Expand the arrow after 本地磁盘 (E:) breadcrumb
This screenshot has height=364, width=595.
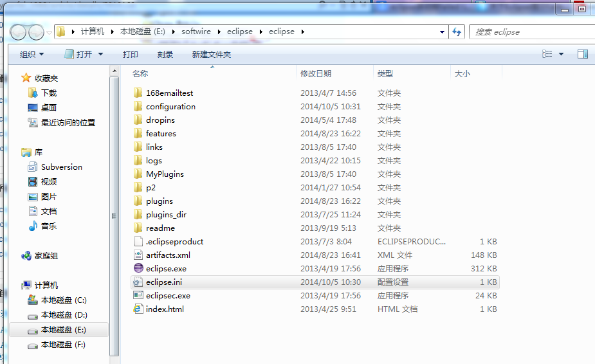[173, 32]
